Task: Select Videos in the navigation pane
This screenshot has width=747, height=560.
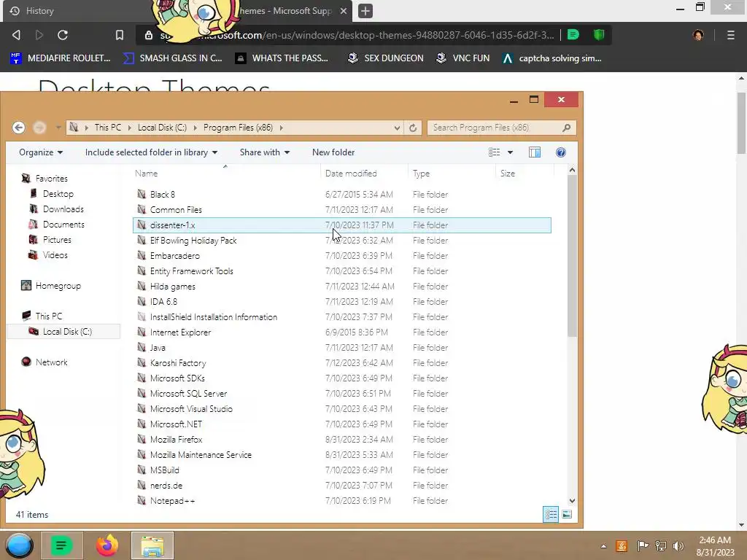Action: click(x=55, y=254)
